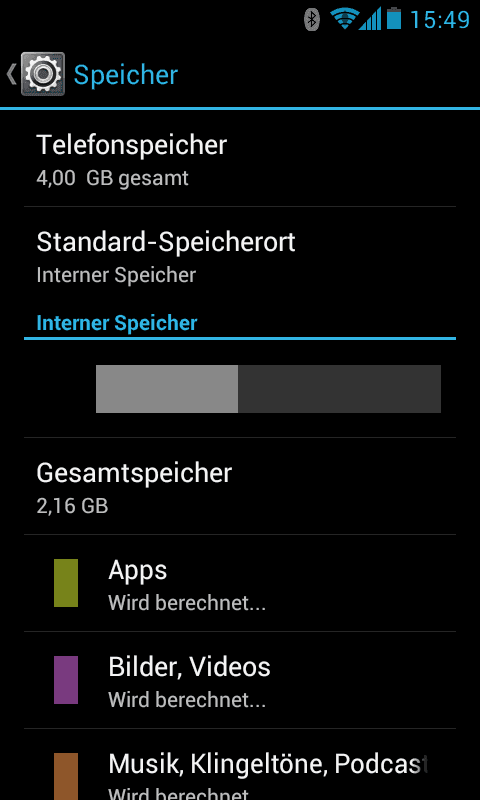Viewport: 480px width, 800px height.
Task: Open the Musik, Klingeltöne, Podcasts entry
Action: point(240,765)
